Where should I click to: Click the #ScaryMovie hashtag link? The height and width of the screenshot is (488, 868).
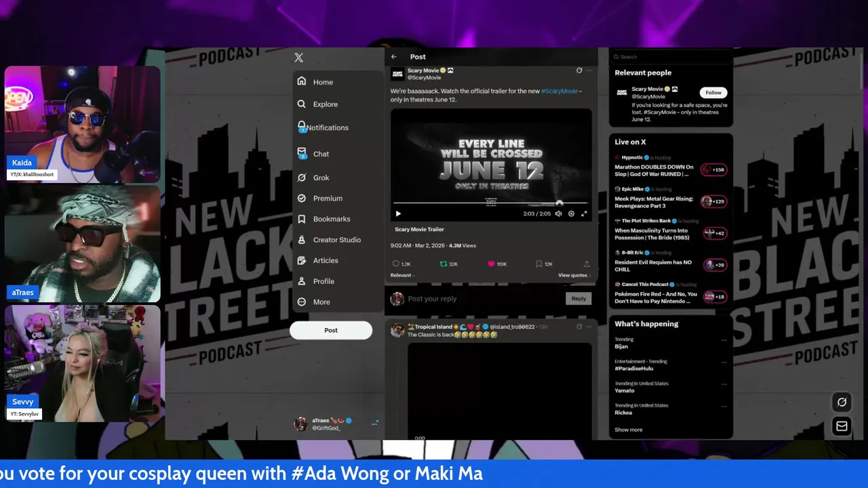pyautogui.click(x=559, y=91)
